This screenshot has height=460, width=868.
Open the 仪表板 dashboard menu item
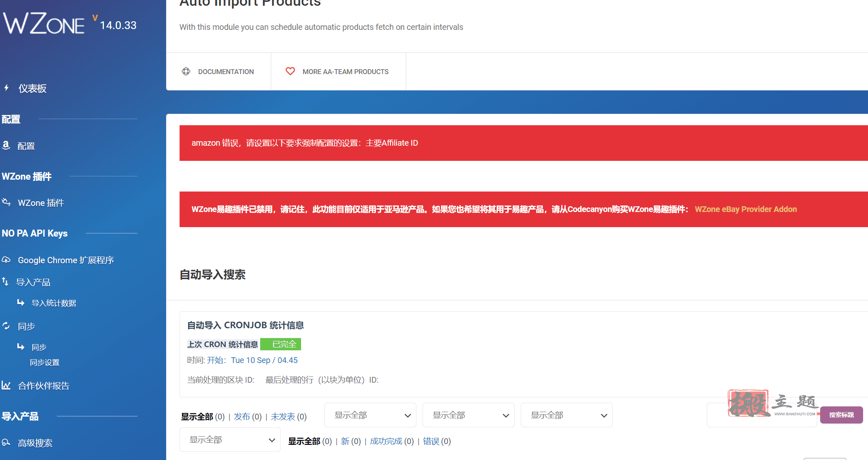[32, 88]
